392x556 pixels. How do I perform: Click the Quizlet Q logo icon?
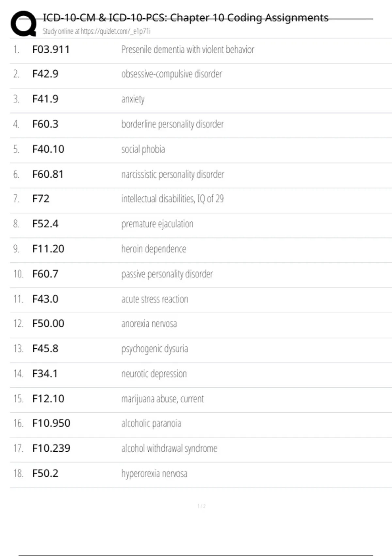point(24,24)
